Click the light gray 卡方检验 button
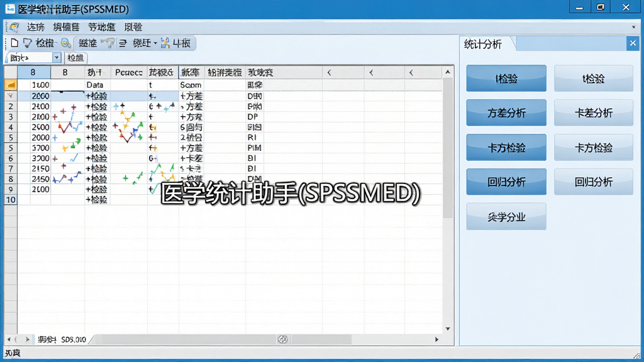Image resolution: width=644 pixels, height=362 pixels. [594, 147]
